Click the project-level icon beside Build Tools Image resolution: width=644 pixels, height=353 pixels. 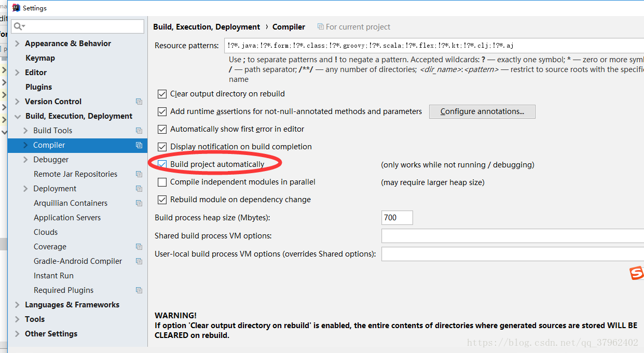(x=139, y=131)
